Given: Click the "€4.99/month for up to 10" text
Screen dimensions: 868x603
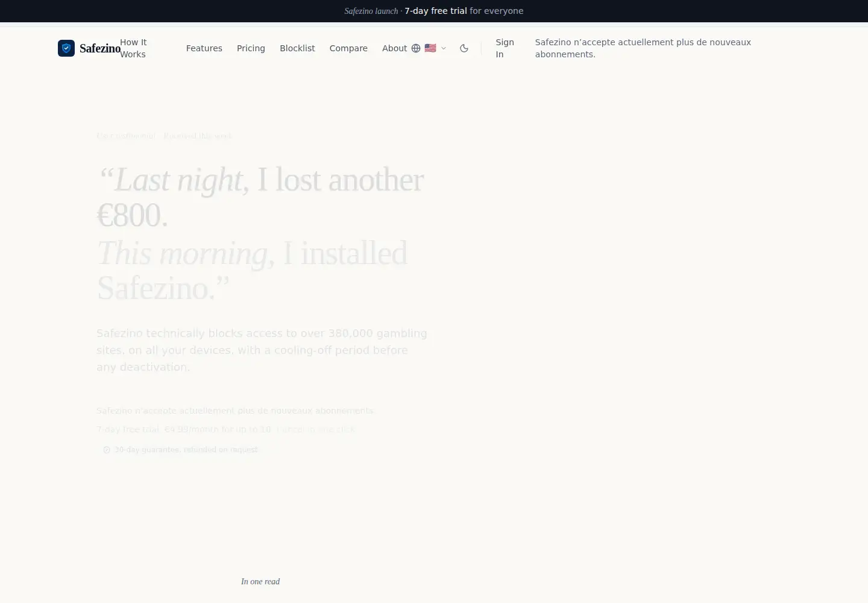Looking at the screenshot, I should [x=218, y=429].
